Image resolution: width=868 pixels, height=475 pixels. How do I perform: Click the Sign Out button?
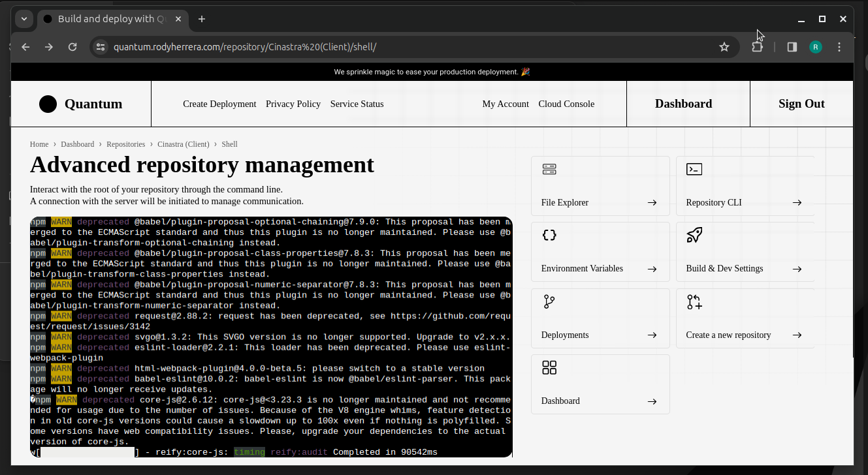pos(801,104)
